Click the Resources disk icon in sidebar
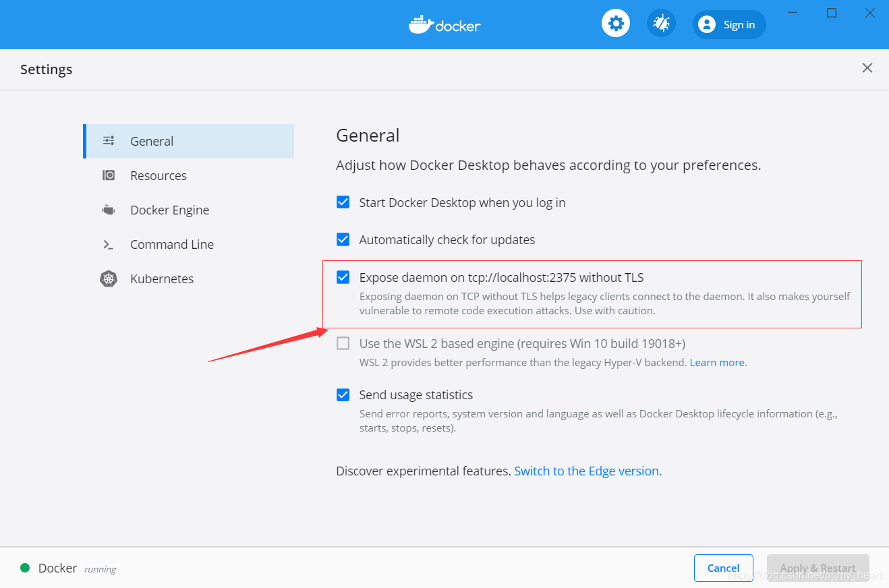889x588 pixels. tap(108, 175)
